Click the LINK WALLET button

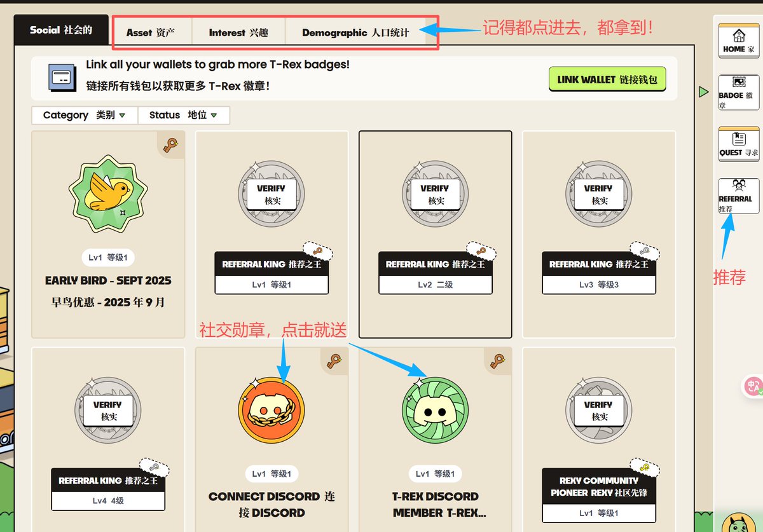607,79
